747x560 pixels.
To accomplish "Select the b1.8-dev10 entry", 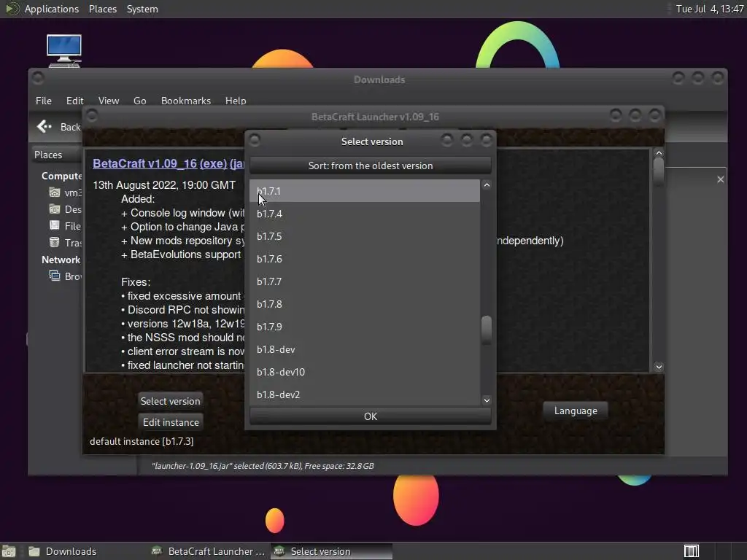I will pos(365,372).
